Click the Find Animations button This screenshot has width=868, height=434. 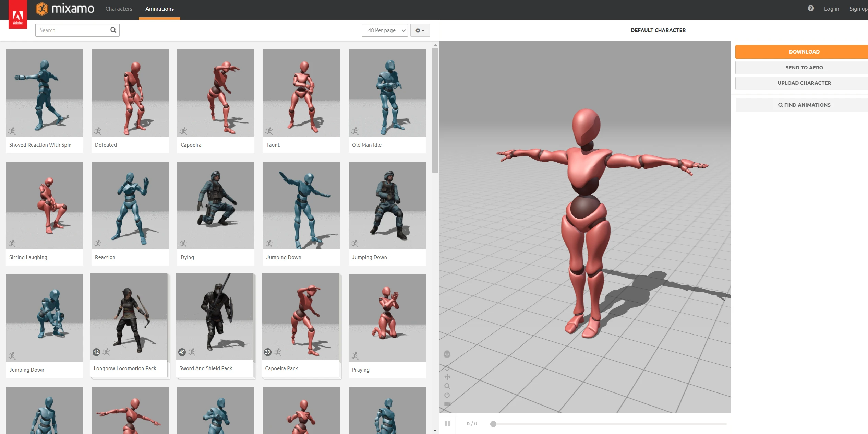point(801,105)
